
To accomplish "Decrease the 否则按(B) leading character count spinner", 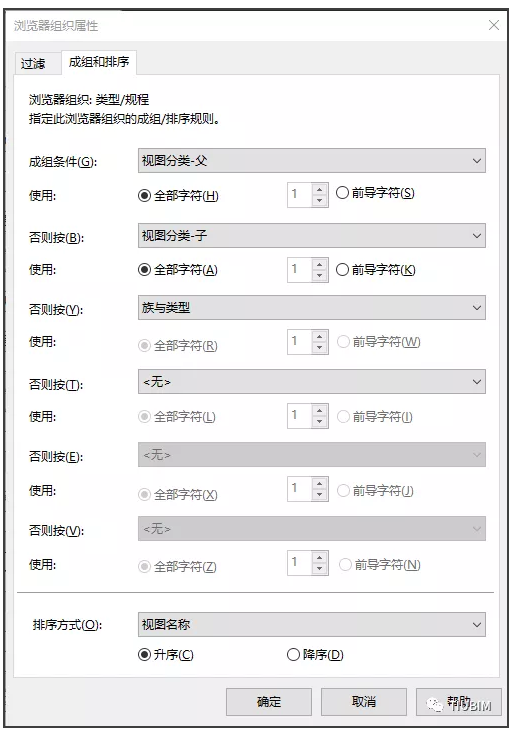I will [x=319, y=276].
